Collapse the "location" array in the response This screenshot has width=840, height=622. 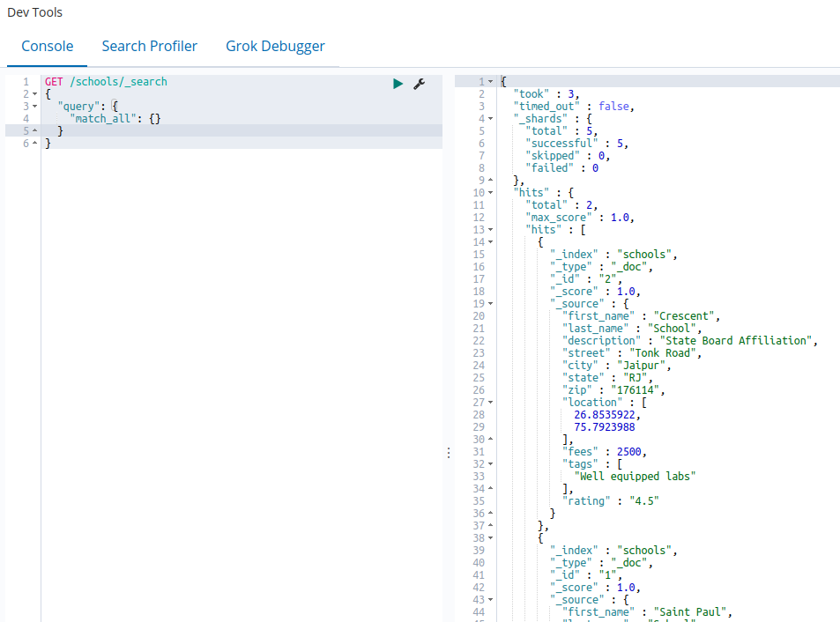point(490,403)
